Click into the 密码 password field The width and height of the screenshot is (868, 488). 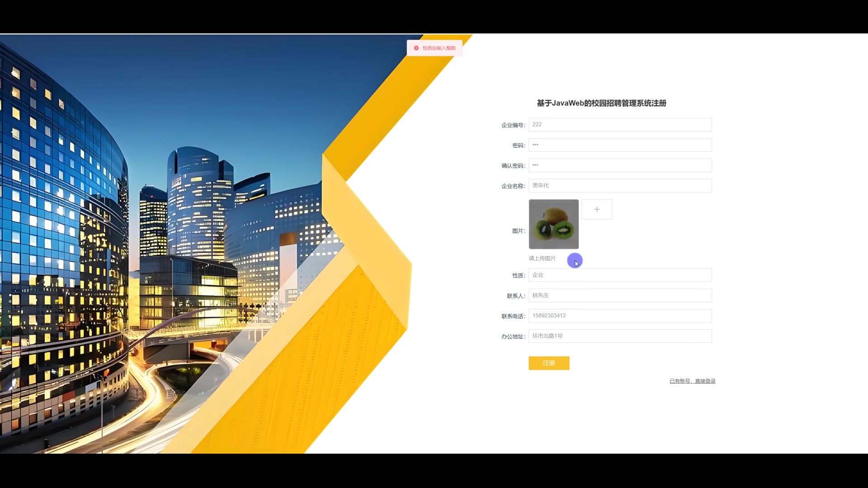click(x=620, y=145)
